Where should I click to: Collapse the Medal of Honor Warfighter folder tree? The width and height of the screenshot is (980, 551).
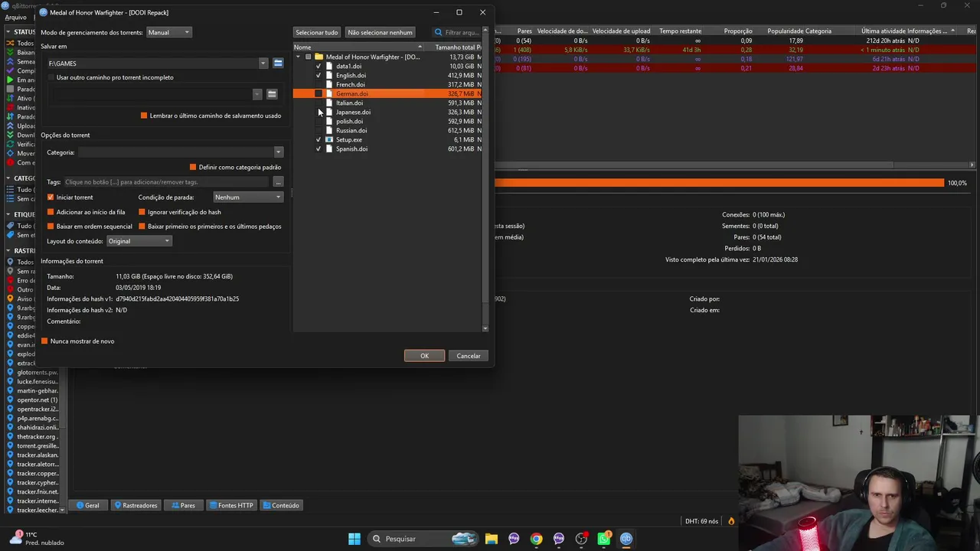point(298,57)
